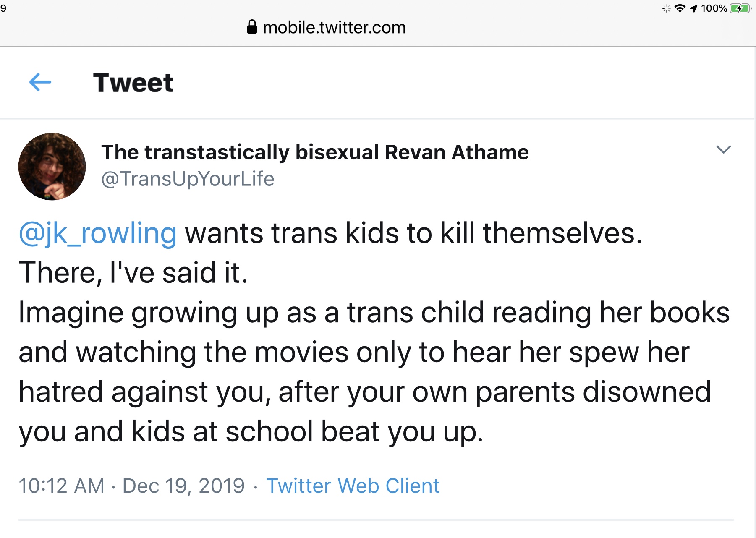Viewport: 756px width, 538px height.
Task: Select the mobile.twitter.com address field
Action: (334, 28)
